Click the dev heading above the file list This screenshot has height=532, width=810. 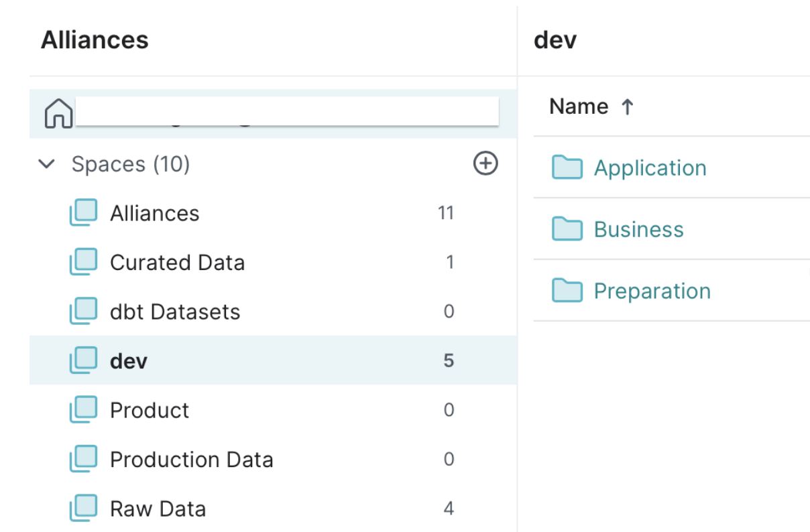click(x=556, y=40)
